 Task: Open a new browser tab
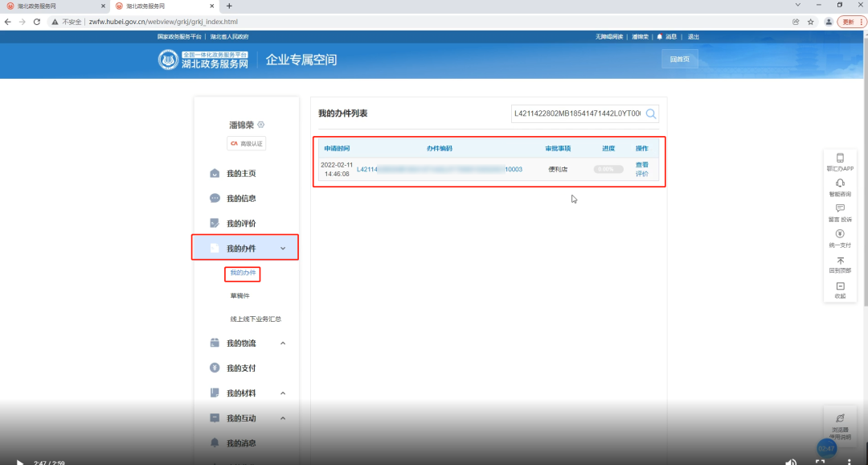pos(229,6)
